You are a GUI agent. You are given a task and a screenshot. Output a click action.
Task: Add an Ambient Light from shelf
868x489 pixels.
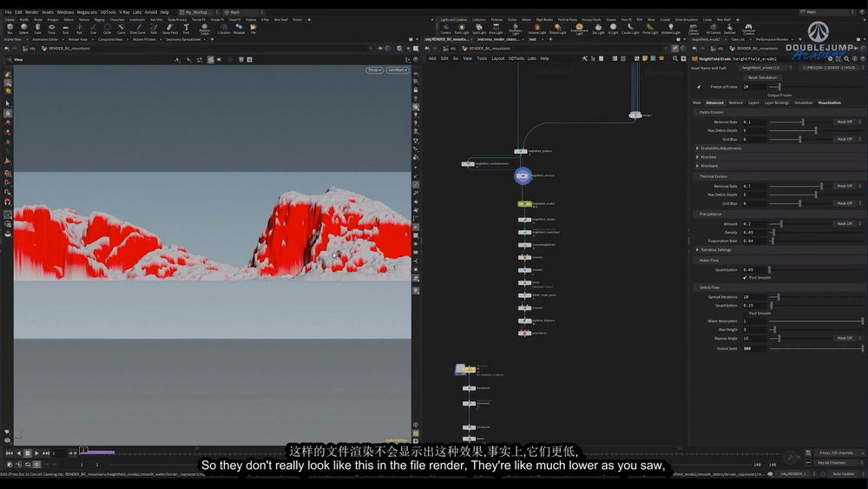click(x=670, y=29)
